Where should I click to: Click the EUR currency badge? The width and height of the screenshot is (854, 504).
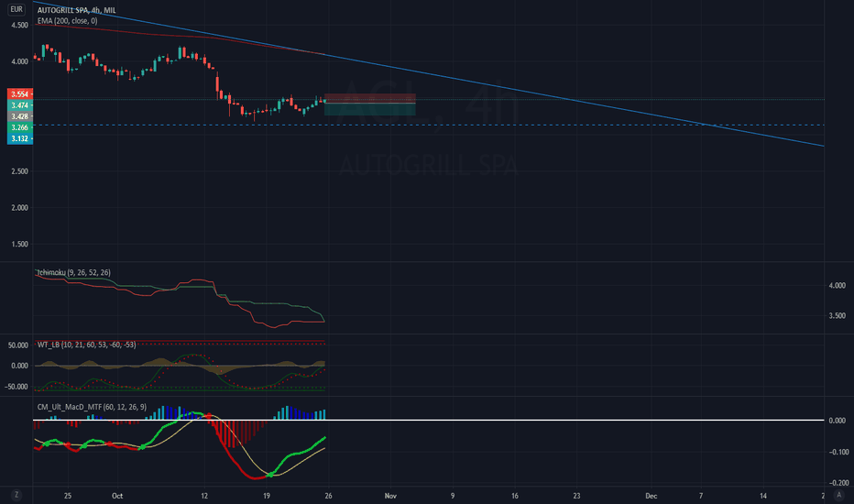[x=16, y=9]
